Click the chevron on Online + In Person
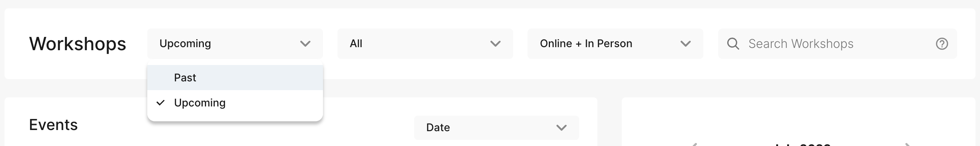This screenshot has width=980, height=146. tap(685, 44)
